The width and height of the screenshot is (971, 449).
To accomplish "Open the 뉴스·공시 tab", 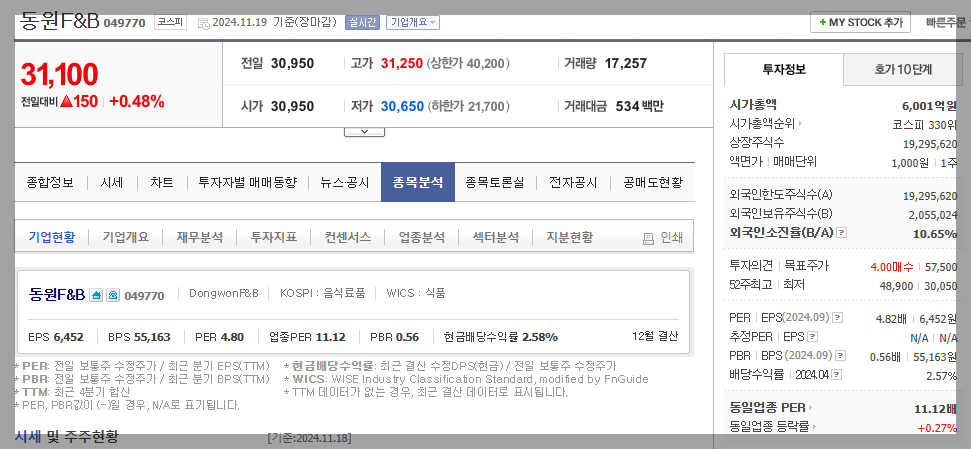I will pyautogui.click(x=345, y=183).
